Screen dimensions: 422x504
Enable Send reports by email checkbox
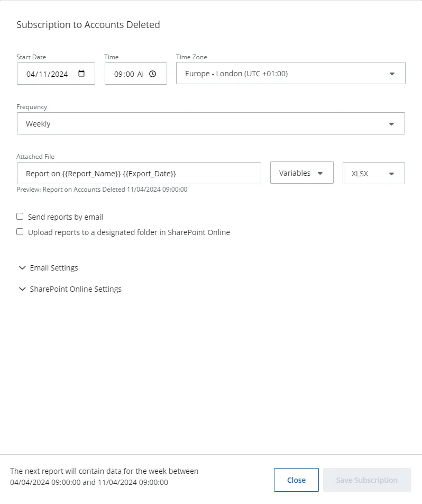pos(20,217)
